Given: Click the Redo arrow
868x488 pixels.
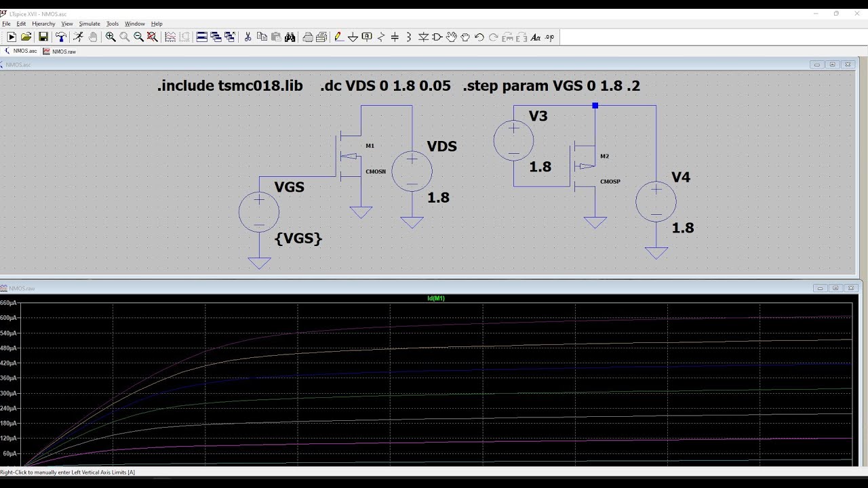Looking at the screenshot, I should click(x=494, y=37).
